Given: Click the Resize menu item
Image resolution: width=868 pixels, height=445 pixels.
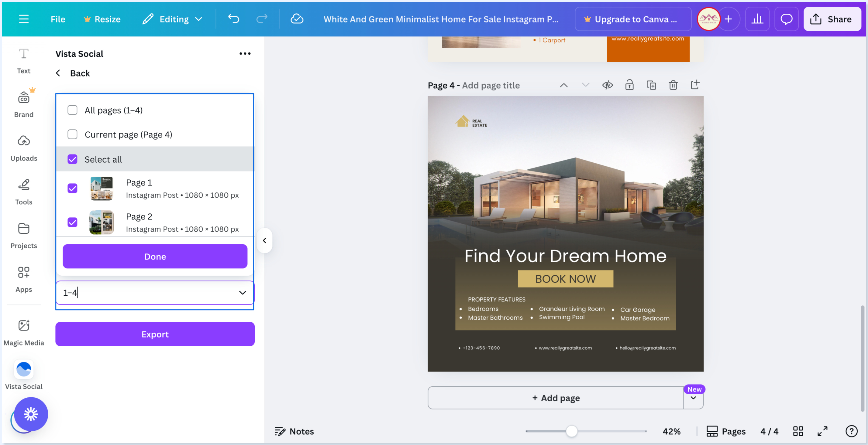Looking at the screenshot, I should 102,19.
